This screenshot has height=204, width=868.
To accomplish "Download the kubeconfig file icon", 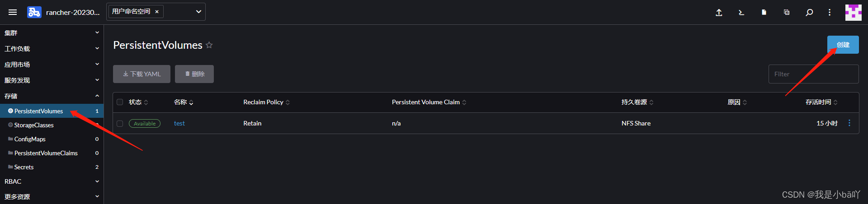I will [x=764, y=13].
